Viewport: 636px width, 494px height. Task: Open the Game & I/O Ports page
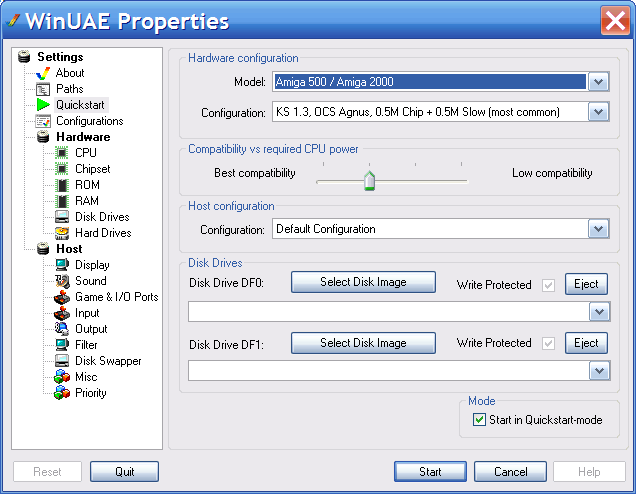pos(116,297)
